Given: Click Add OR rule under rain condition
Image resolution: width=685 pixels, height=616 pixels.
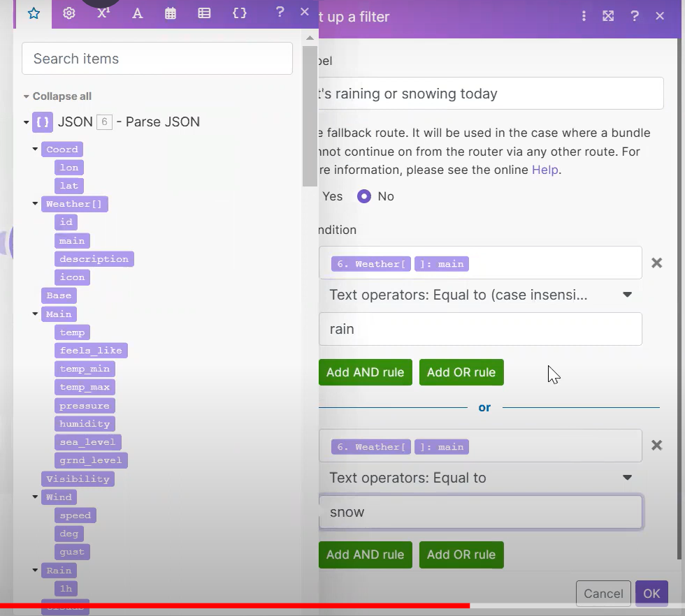Looking at the screenshot, I should 461,372.
